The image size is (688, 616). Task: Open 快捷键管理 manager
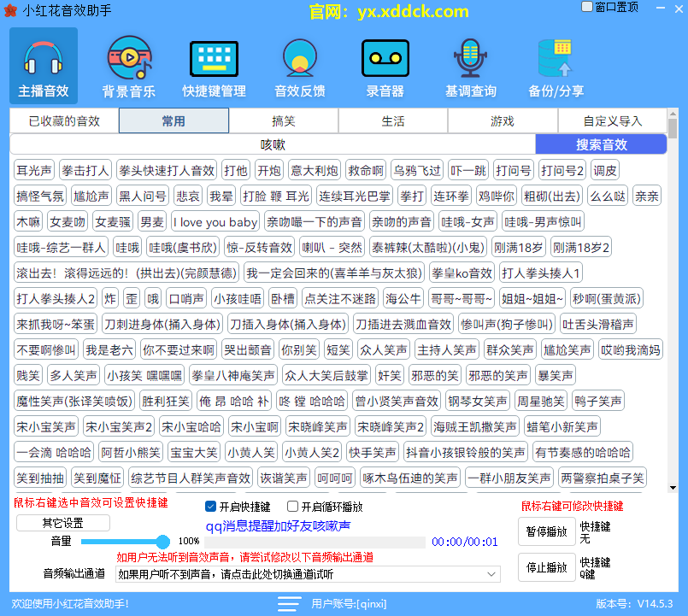213,66
